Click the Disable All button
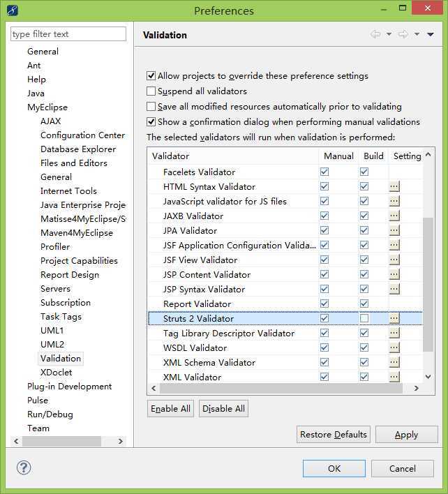 (x=224, y=409)
